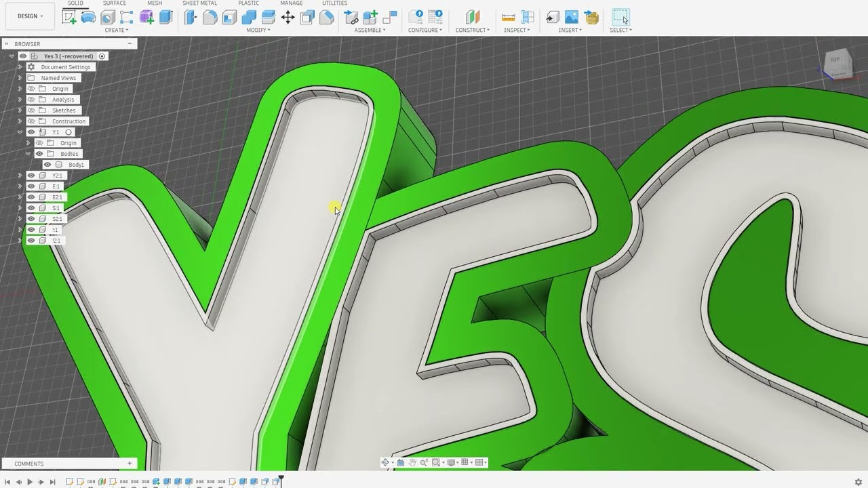Hide the S2:1 component
This screenshot has height=488, width=868.
tap(31, 219)
